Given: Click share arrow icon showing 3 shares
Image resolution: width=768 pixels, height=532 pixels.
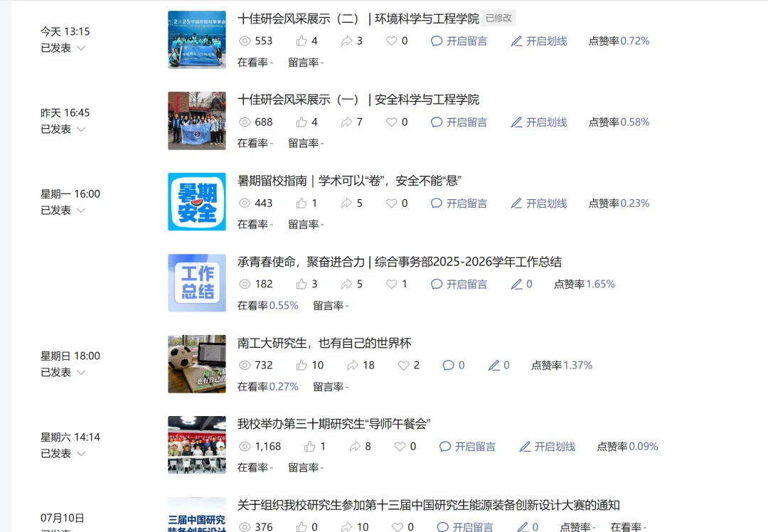Looking at the screenshot, I should (x=346, y=41).
